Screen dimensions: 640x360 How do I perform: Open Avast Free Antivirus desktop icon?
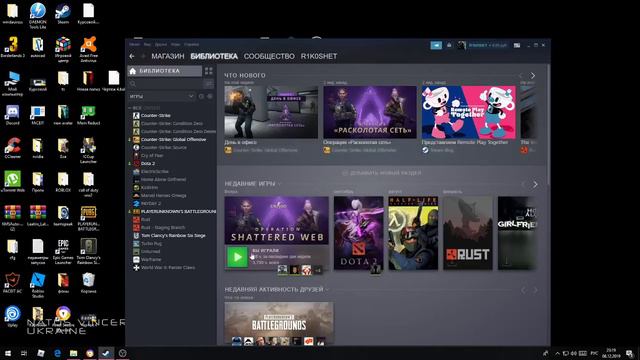coord(88,49)
